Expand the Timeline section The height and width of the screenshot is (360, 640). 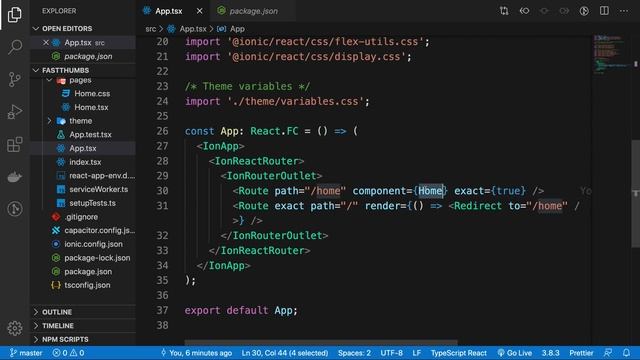point(83,326)
